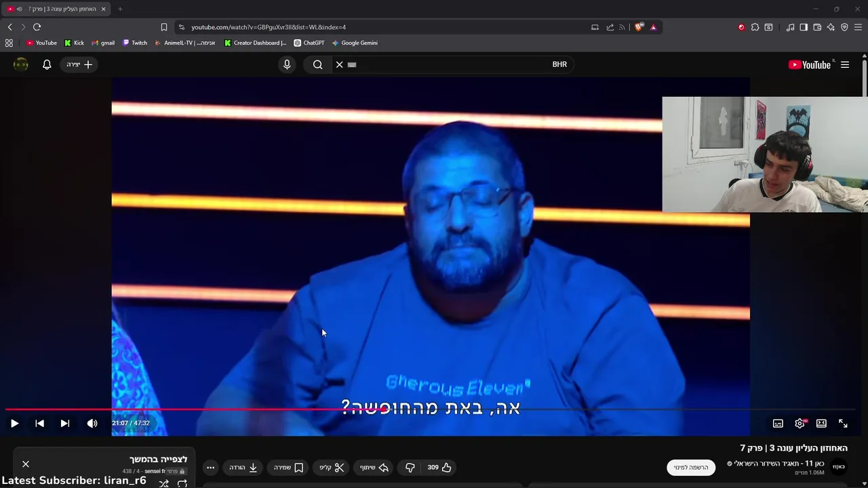Share the video via שיתוף button
Screen dimensions: 868x488
point(374,467)
